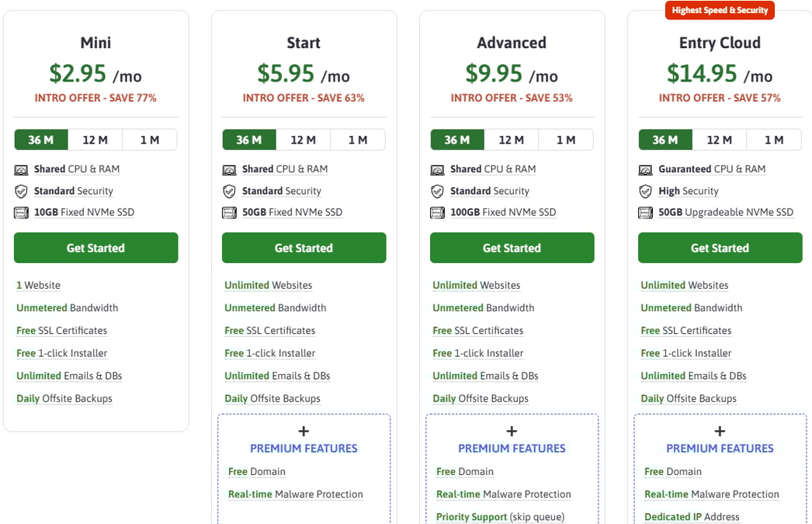
Task: Select the 1 M tab on Mini plan
Action: pos(150,140)
